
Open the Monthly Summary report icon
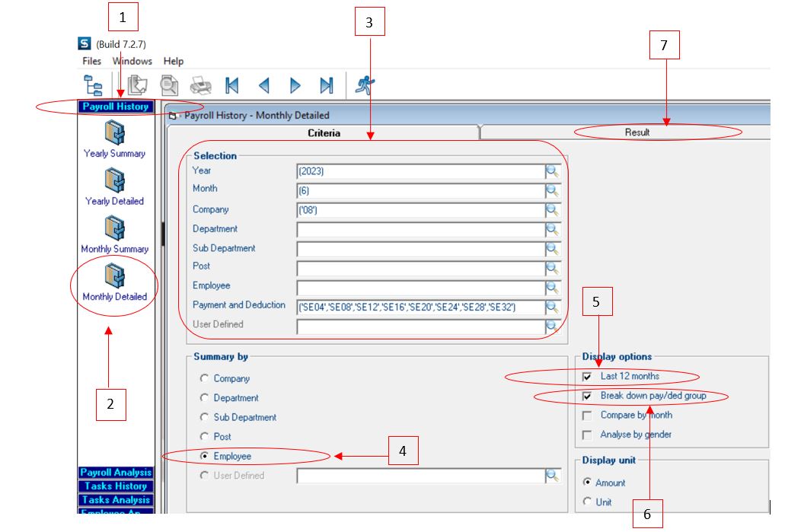coord(114,231)
